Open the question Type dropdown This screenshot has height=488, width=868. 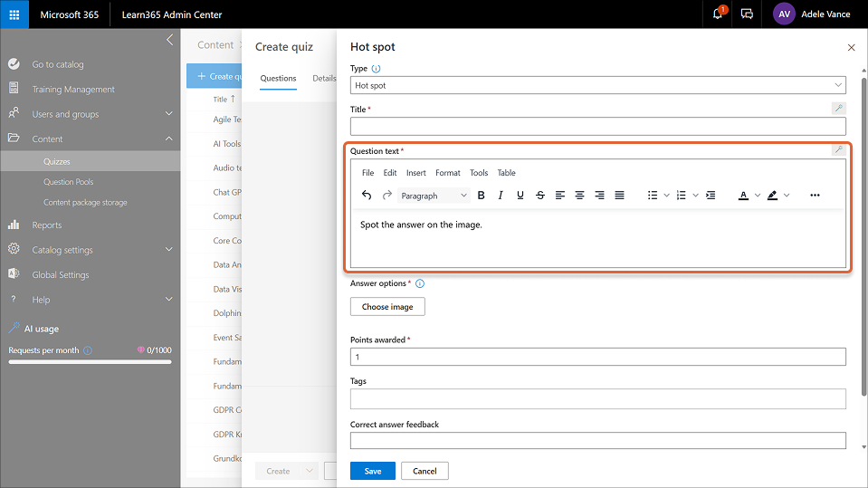pos(597,85)
